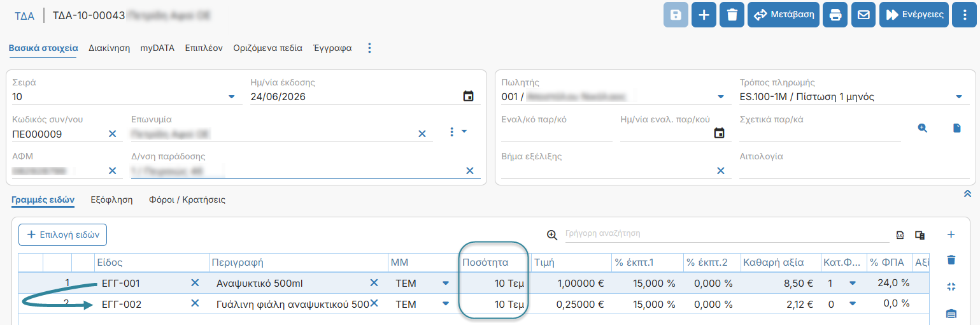The height and width of the screenshot is (325, 980).
Task: Open the Επιπλέον tab
Action: point(204,48)
